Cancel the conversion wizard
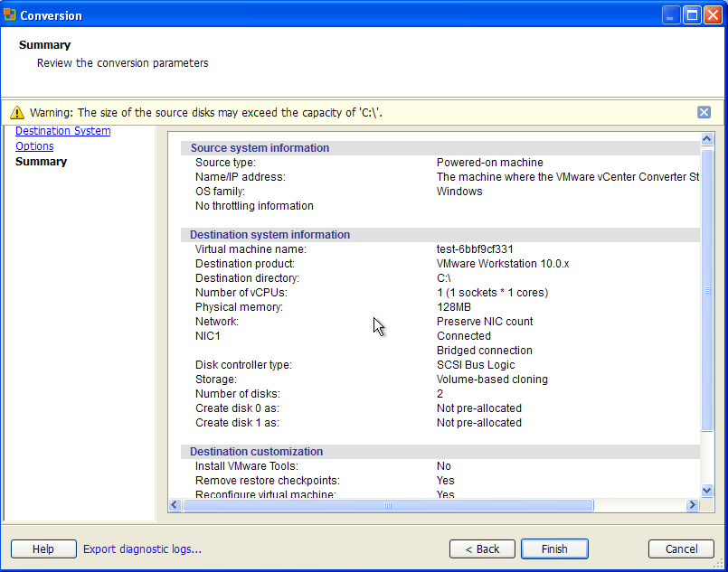The width and height of the screenshot is (728, 572). pyautogui.click(x=681, y=549)
